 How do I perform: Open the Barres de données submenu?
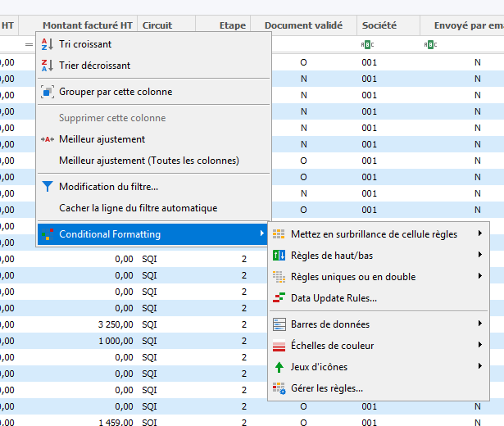(x=377, y=324)
